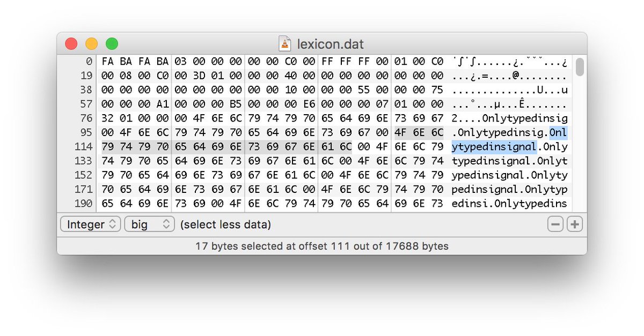Add a data inspector row with plus button
The image size is (644, 336).
pos(575,225)
